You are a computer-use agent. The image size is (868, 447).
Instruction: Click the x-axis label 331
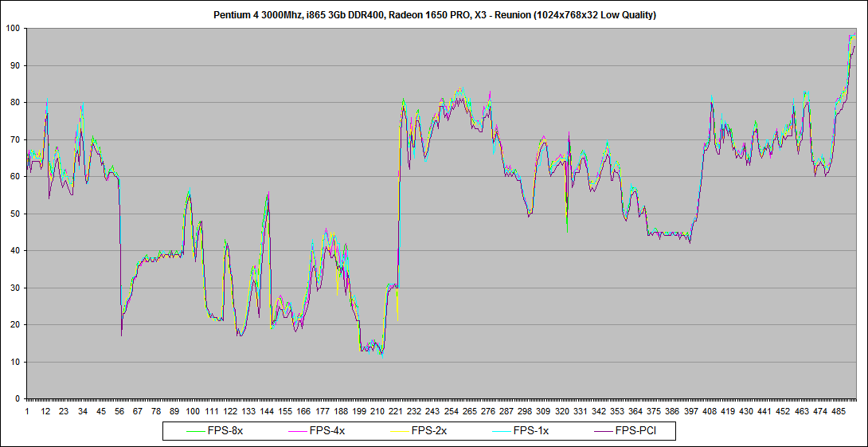pyautogui.click(x=581, y=412)
